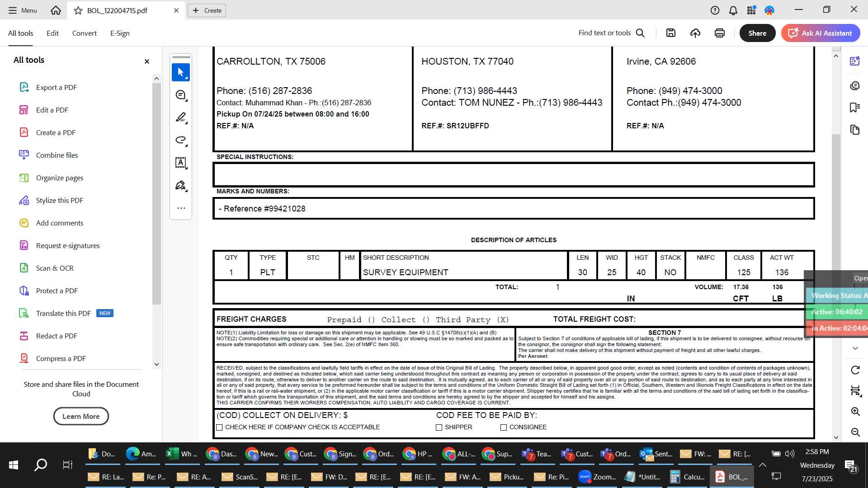Click the Learn More button
Viewport: 868px width, 488px height.
coord(81,416)
